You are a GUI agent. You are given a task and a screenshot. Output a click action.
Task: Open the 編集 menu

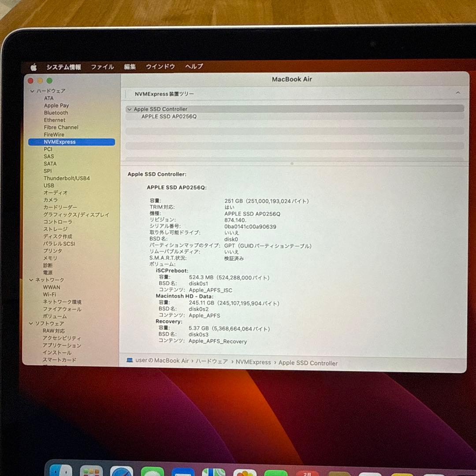130,67
